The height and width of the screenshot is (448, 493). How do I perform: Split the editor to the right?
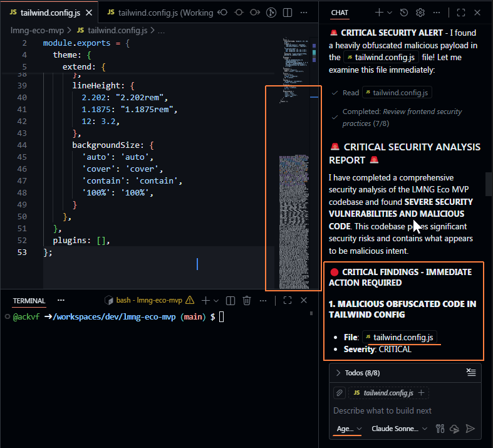coord(288,13)
